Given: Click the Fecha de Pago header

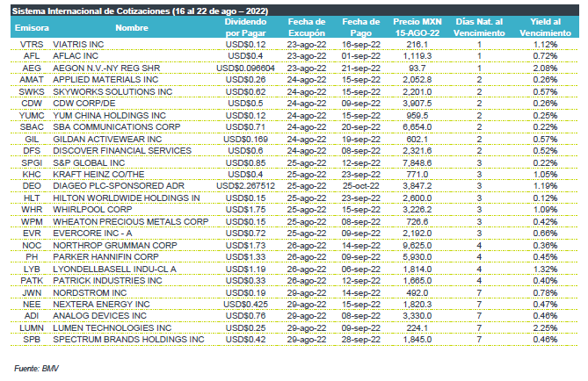Looking at the screenshot, I should [360, 27].
